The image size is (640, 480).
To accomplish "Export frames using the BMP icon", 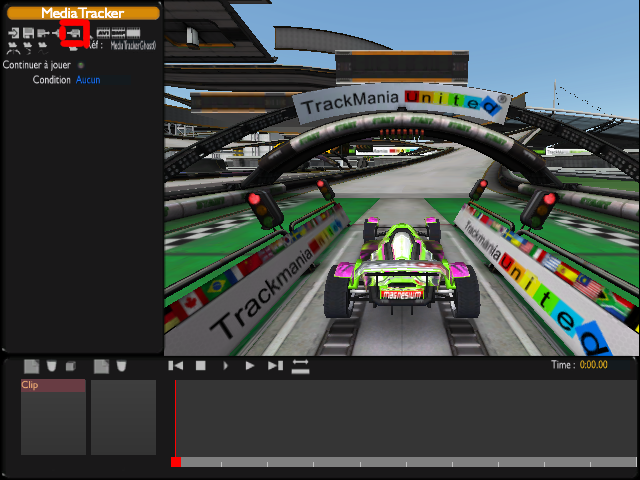I will pyautogui.click(x=118, y=33).
